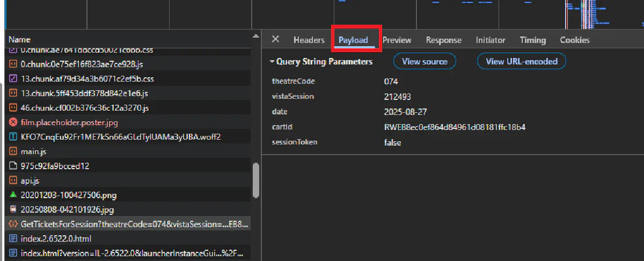
Task: Click the document icon for 975c92fa9bcced12
Action: click(13, 166)
